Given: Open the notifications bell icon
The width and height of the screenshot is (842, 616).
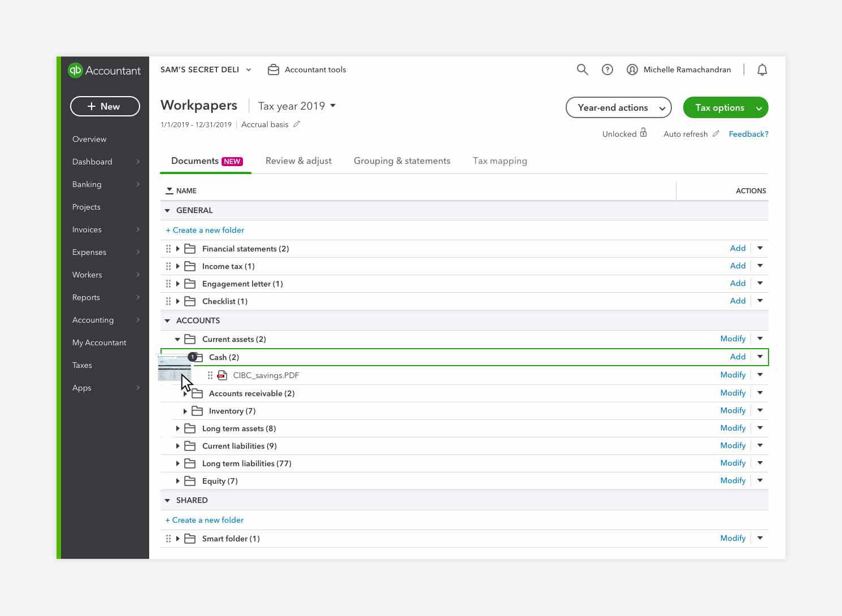Looking at the screenshot, I should tap(762, 70).
